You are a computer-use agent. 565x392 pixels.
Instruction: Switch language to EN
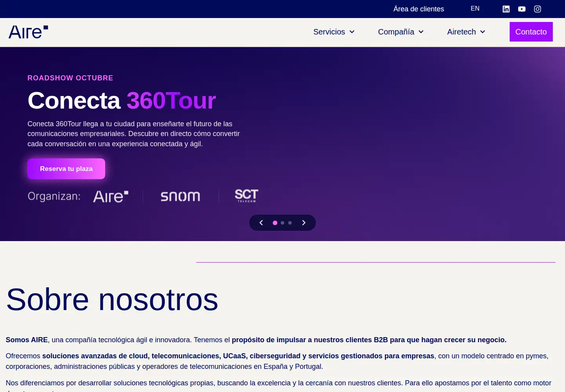[x=475, y=9]
